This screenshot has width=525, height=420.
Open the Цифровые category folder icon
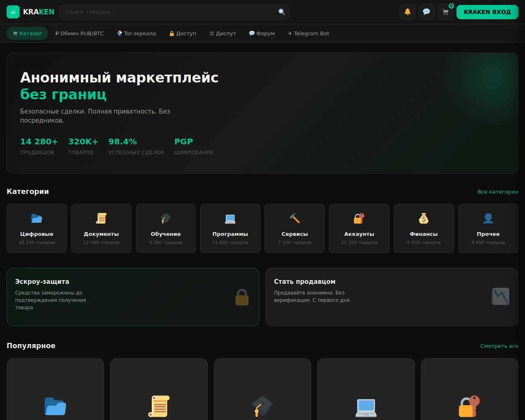pyautogui.click(x=37, y=218)
